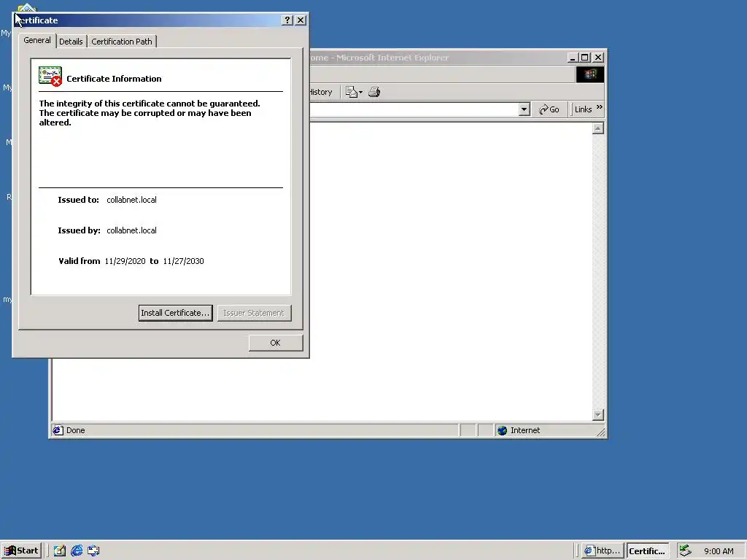747x560 pixels.
Task: Open the Edit icon dropdown arrow
Action: 360,93
